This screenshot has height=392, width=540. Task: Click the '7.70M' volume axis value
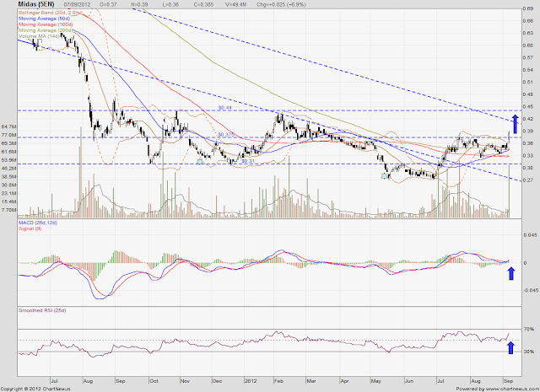8,210
